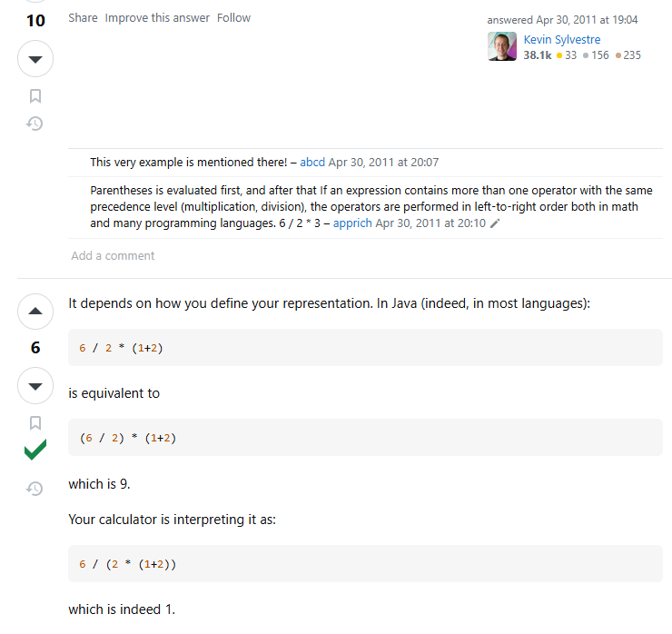Viewport: 672px width, 634px height.
Task: Upvote the answer with score 6
Action: [35, 312]
